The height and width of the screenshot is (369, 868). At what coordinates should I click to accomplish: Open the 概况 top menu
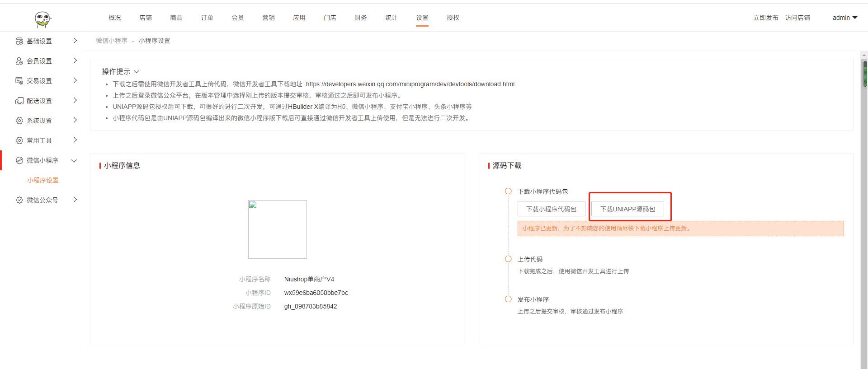115,18
